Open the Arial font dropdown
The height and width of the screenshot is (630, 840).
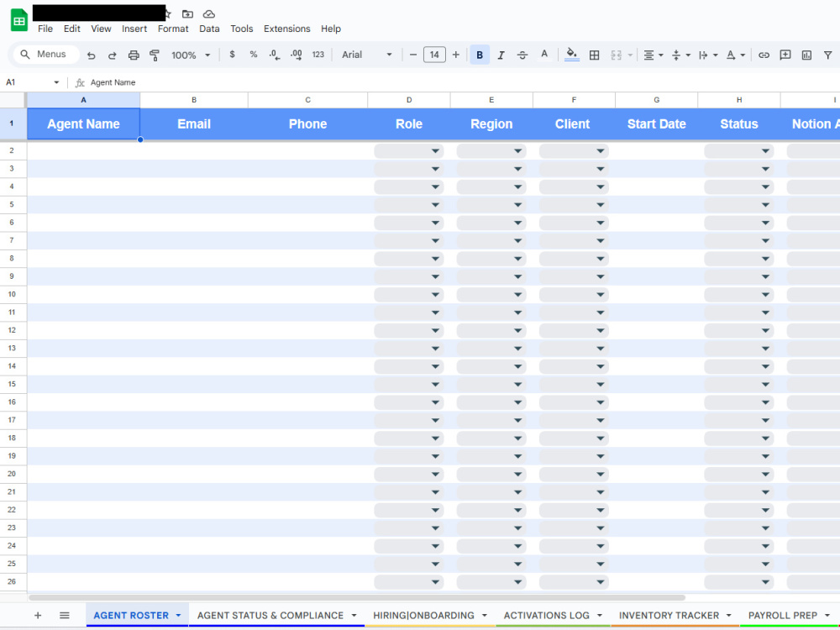click(367, 55)
